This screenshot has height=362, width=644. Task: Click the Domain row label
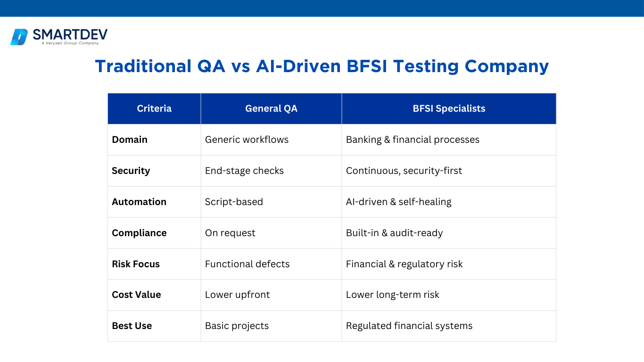click(130, 140)
